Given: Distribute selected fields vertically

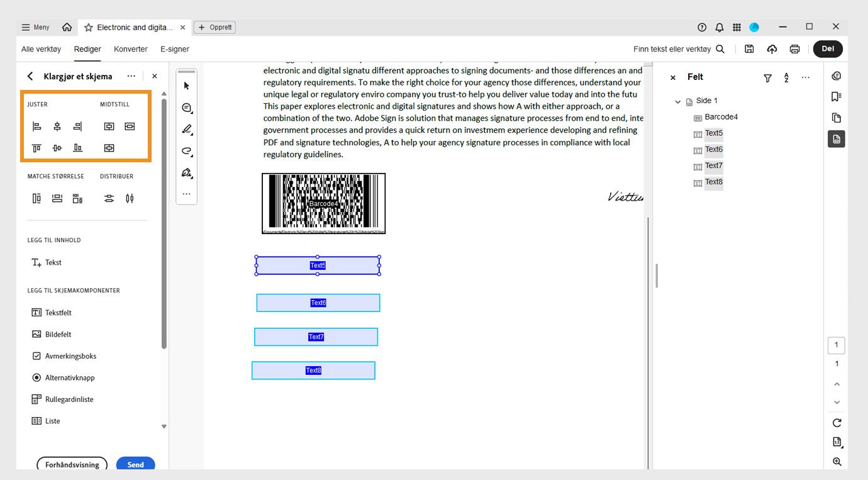Looking at the screenshot, I should tap(109, 199).
